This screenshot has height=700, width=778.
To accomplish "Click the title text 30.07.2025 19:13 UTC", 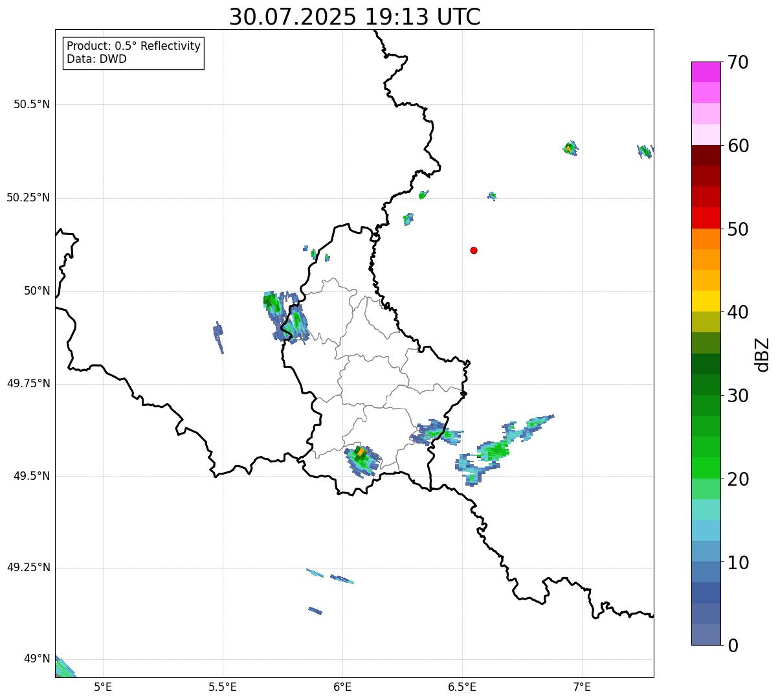I will pyautogui.click(x=355, y=17).
